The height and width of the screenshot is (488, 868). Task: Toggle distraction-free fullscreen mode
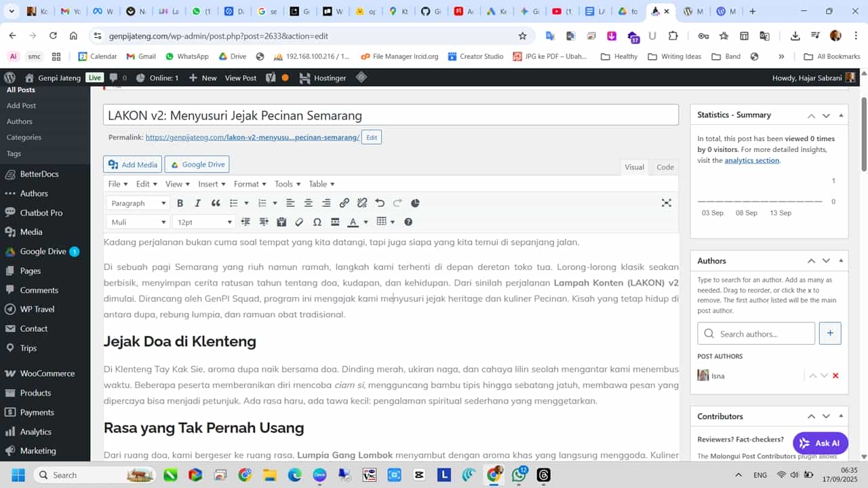pyautogui.click(x=666, y=203)
